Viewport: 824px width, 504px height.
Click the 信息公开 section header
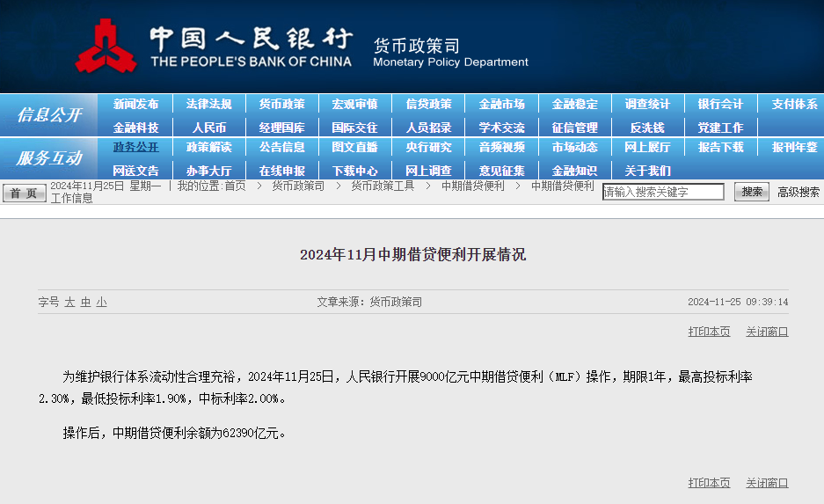point(49,114)
